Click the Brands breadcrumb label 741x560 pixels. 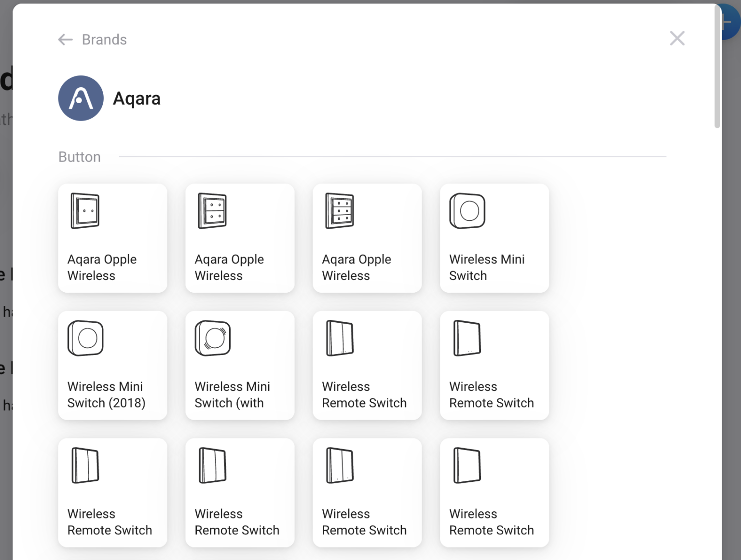104,40
